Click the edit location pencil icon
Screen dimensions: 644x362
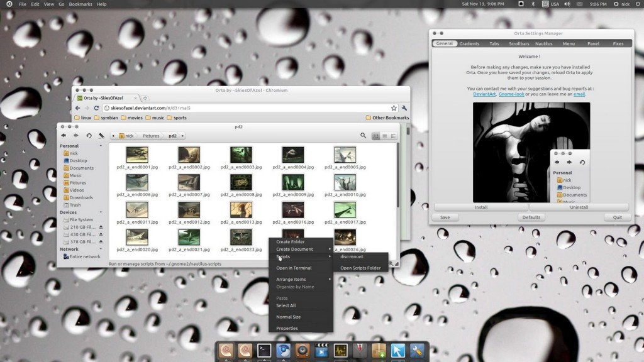(101, 136)
